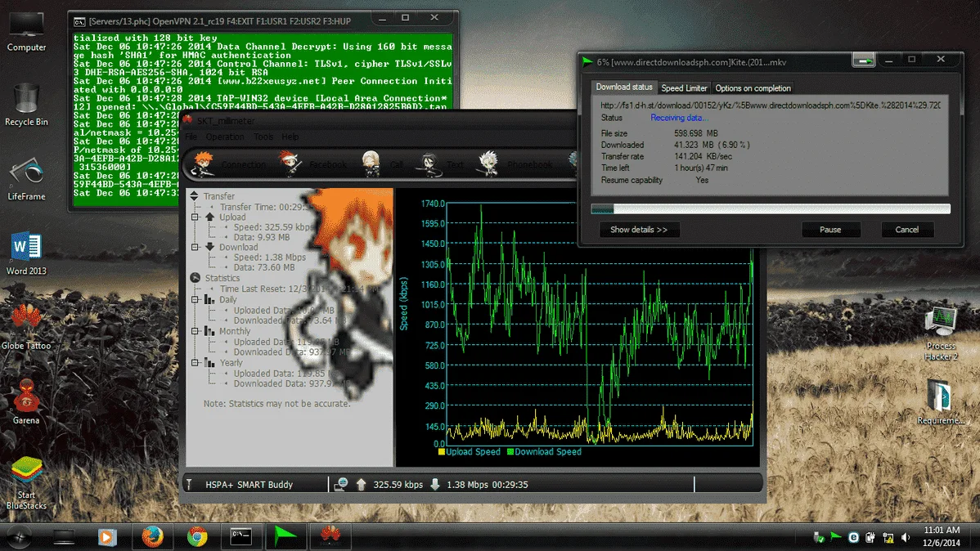Open the Word 2013 desktop icon
The width and height of the screenshot is (980, 551).
(26, 253)
